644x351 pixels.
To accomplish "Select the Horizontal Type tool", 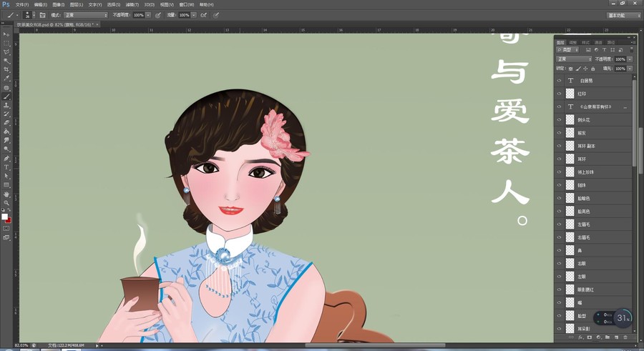I will point(6,167).
